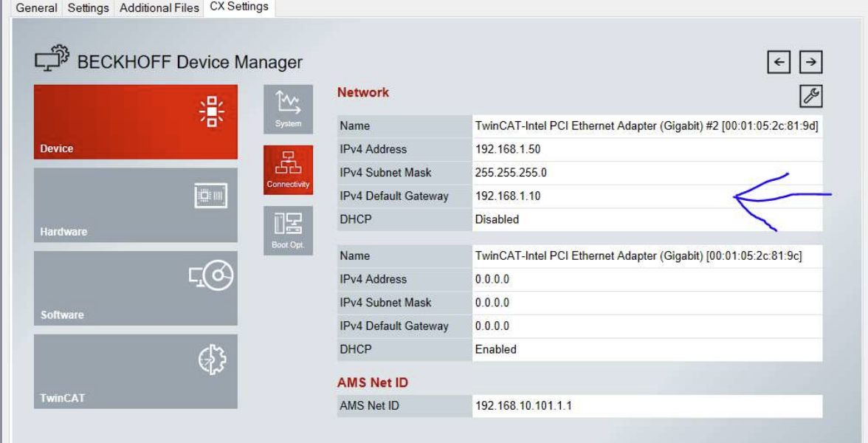Click the wrench edit settings icon
This screenshot has height=443, width=868.
coord(811,96)
